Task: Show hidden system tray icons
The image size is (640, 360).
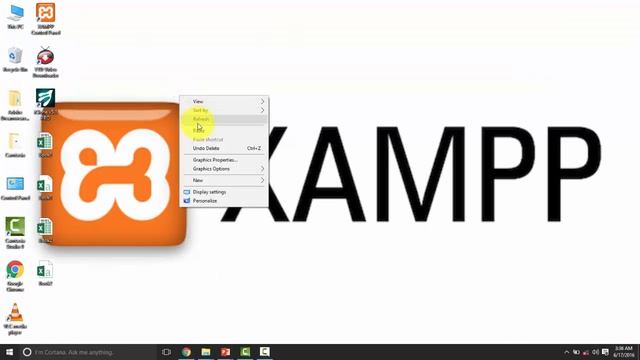Action: 567,352
